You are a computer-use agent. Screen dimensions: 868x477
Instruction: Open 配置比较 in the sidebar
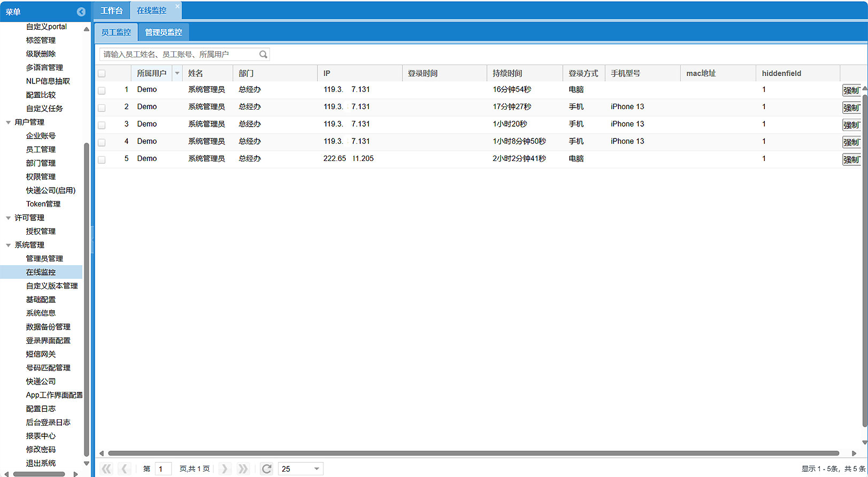tap(41, 95)
